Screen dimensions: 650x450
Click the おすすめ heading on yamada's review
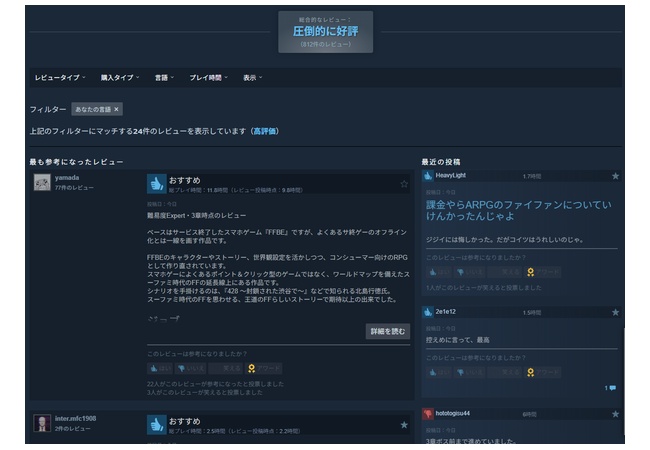[x=184, y=180]
